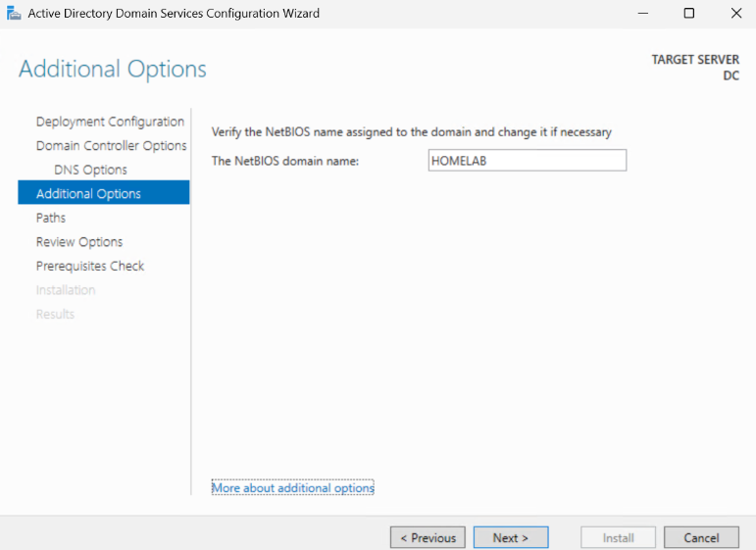
Task: Click the greyed-out Installation step
Action: click(x=66, y=290)
